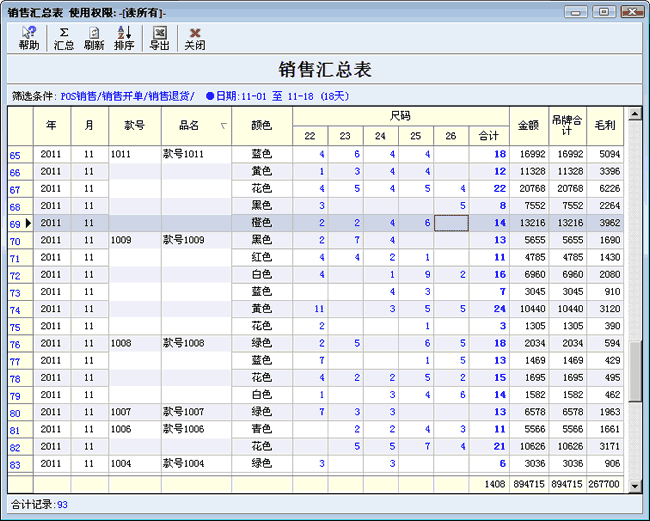Image resolution: width=650 pixels, height=521 pixels.
Task: Export table with 导出 icon
Action: coord(160,38)
